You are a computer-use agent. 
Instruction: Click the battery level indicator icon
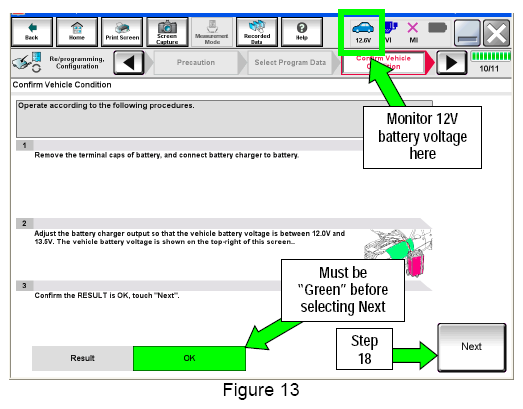(437, 28)
